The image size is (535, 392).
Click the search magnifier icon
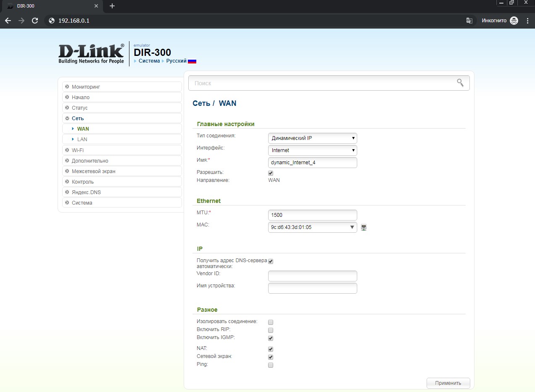pyautogui.click(x=460, y=82)
